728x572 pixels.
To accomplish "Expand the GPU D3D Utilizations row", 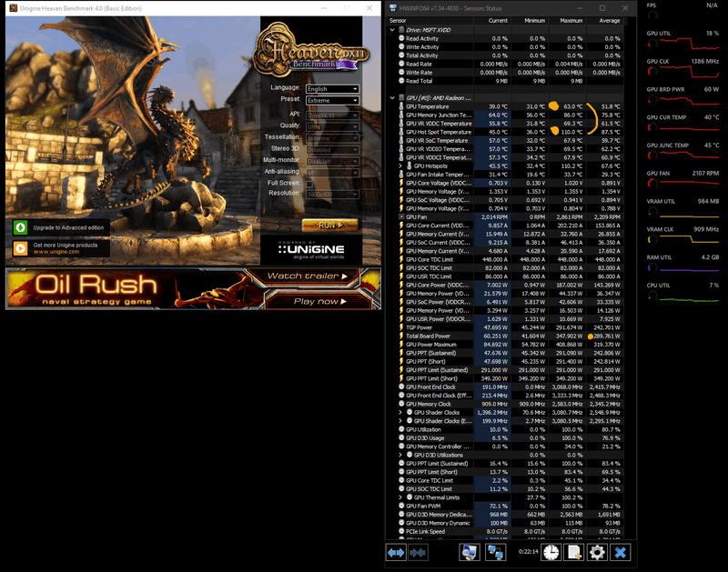I will pyautogui.click(x=400, y=455).
